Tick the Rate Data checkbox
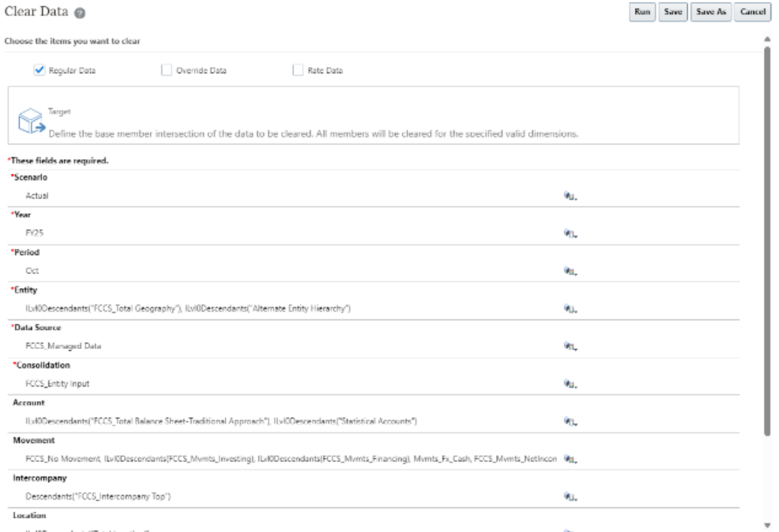The height and width of the screenshot is (532, 779). click(298, 70)
